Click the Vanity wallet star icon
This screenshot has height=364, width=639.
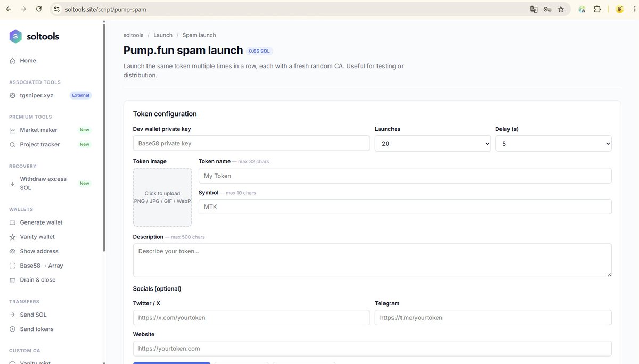12,237
